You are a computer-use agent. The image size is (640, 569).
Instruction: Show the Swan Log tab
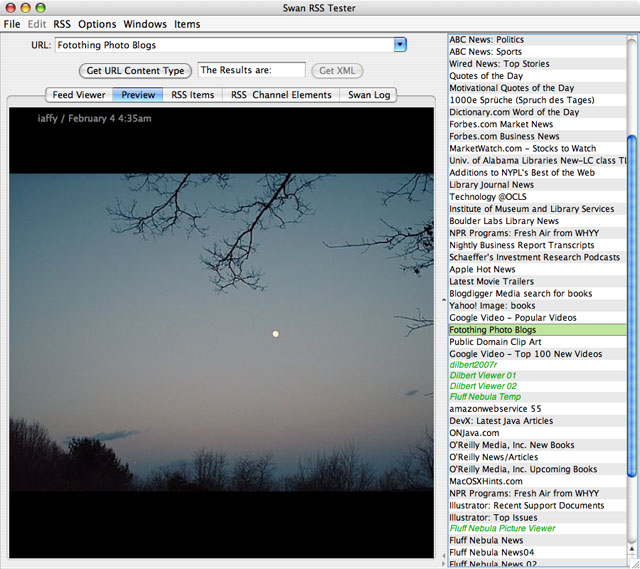coord(369,96)
